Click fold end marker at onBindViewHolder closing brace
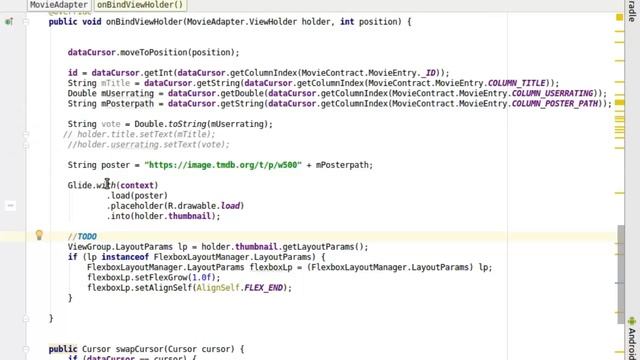Image resolution: width=640 pixels, height=360 pixels. pos(26,318)
